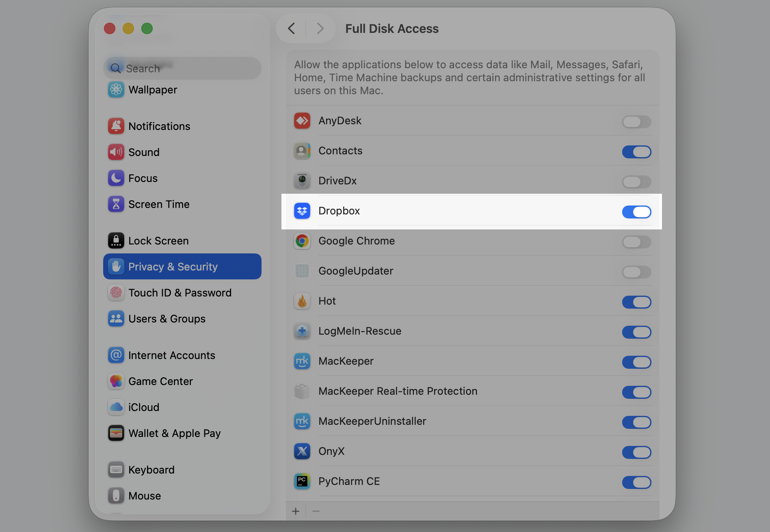
Task: Click the GoogleUpdater app icon
Action: [302, 271]
